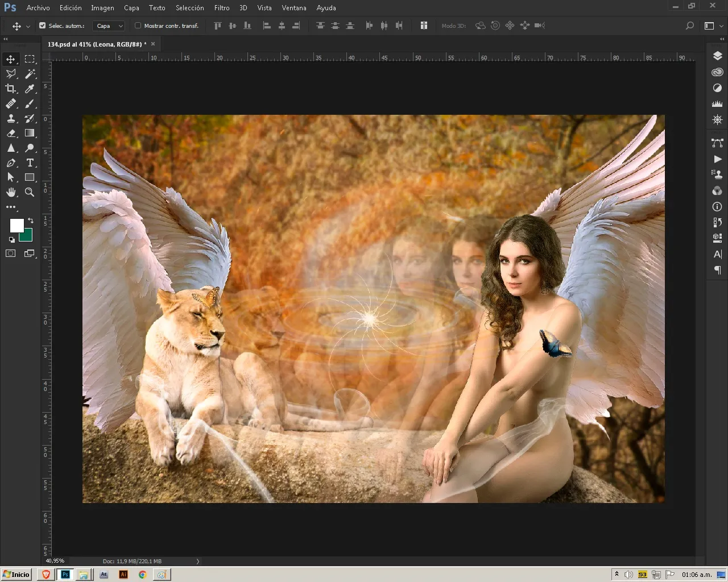728x582 pixels.
Task: Select the Dodge tool
Action: (x=30, y=148)
